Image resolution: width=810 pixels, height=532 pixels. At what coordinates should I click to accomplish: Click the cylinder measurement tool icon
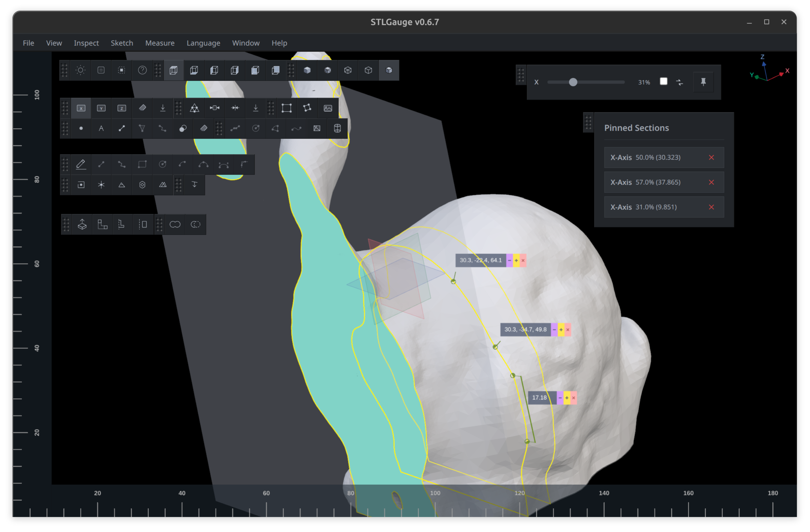point(337,128)
